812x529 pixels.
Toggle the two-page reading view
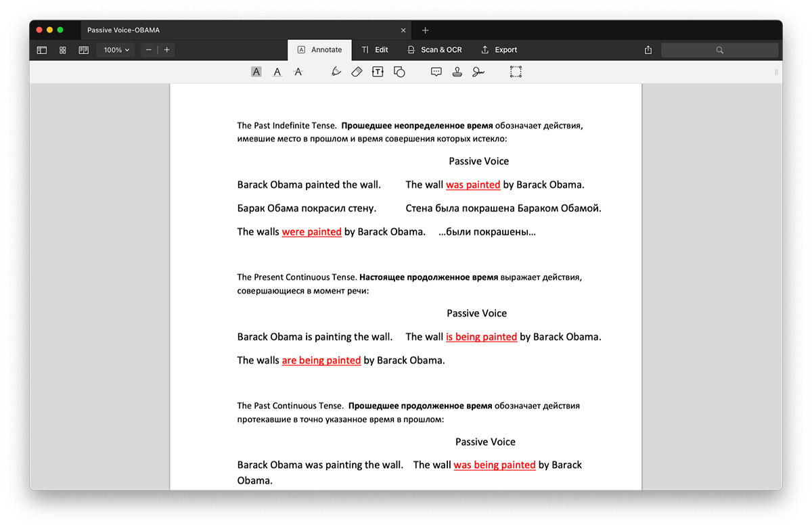pos(84,50)
